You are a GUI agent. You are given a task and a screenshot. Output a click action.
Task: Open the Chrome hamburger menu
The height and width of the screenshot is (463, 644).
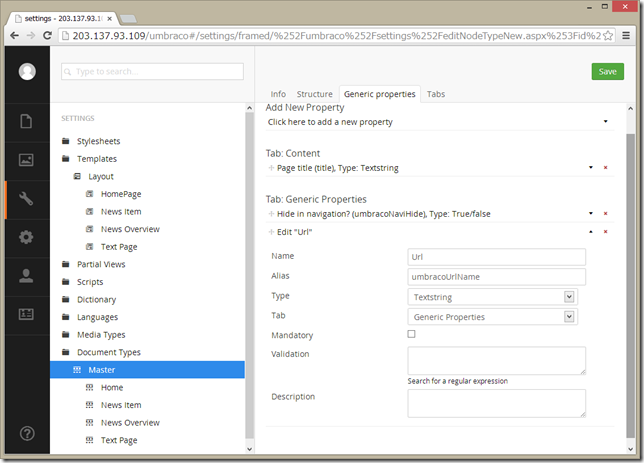(626, 36)
